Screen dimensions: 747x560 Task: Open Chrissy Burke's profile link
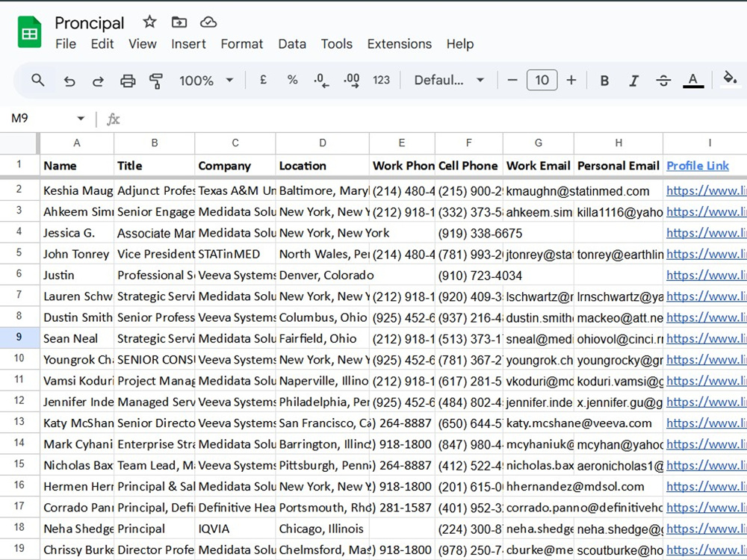coord(706,550)
